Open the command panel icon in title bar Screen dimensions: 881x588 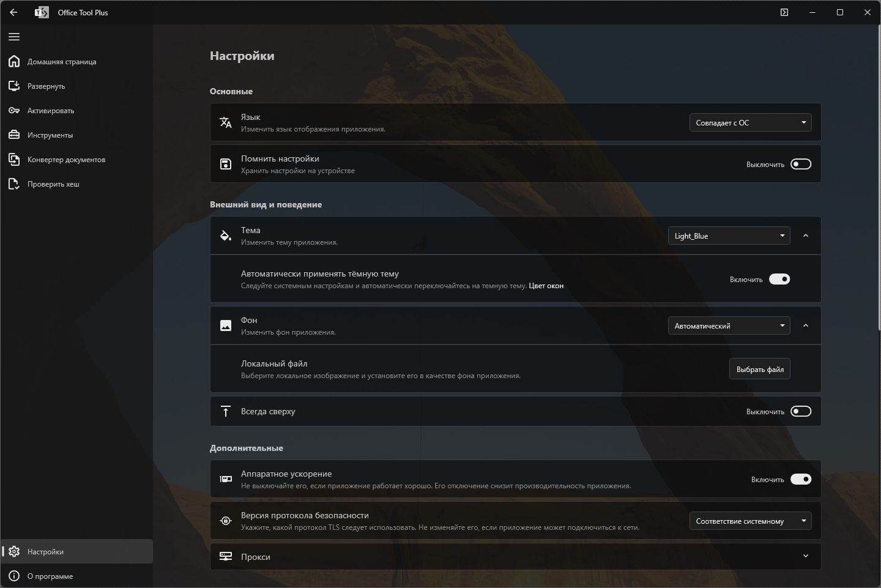[784, 12]
